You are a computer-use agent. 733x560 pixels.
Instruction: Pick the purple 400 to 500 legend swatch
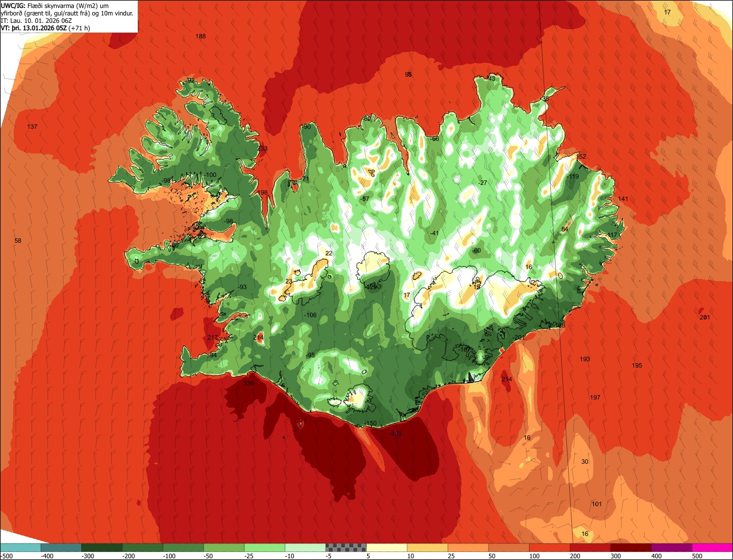(671, 547)
